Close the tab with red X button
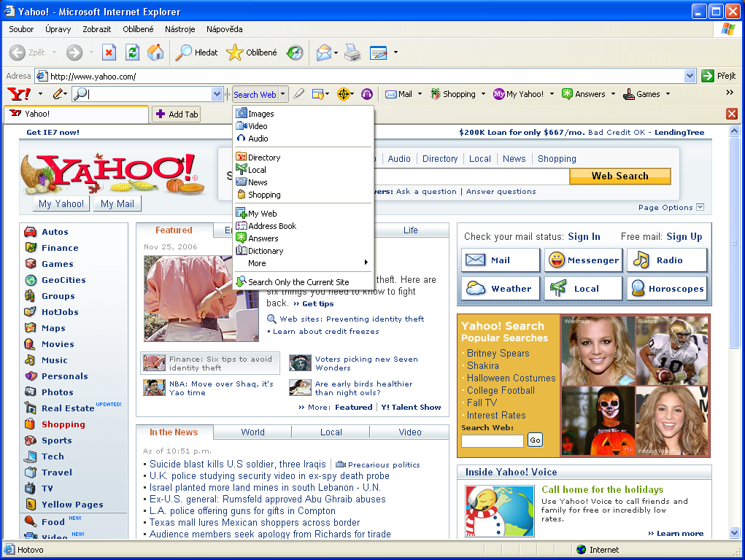The image size is (745, 560). pos(732,114)
